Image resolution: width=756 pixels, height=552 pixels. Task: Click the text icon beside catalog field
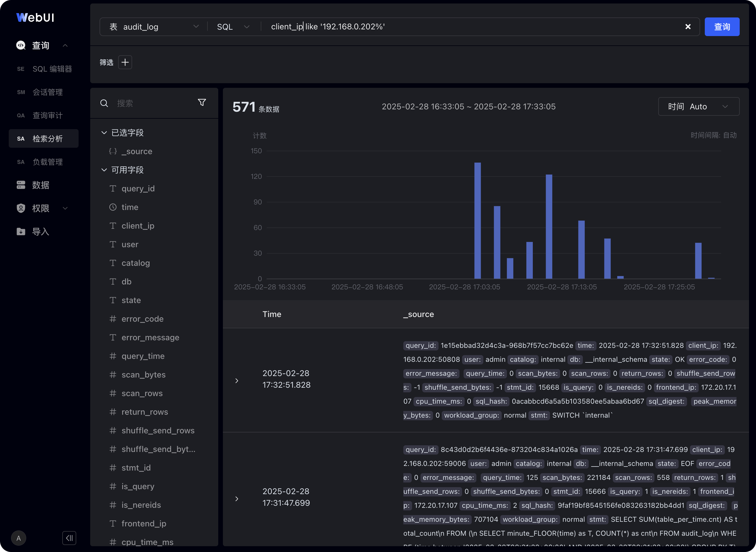[x=113, y=263]
